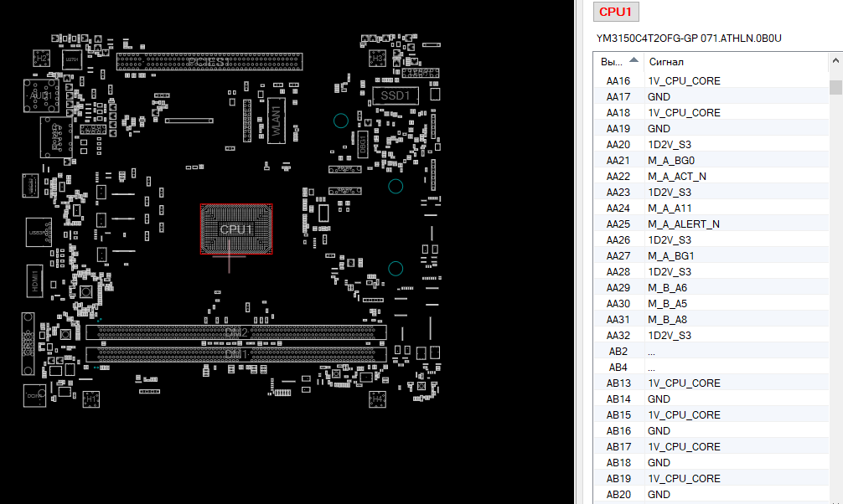Click the AB2 pin row
Screen dimensions: 843x504
pos(618,352)
